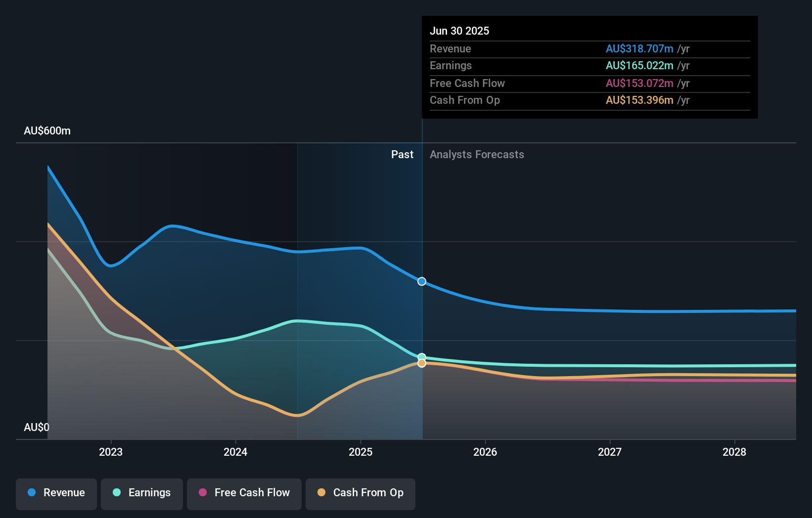Click the 2026 axis label
The width and height of the screenshot is (812, 518).
tap(486, 452)
